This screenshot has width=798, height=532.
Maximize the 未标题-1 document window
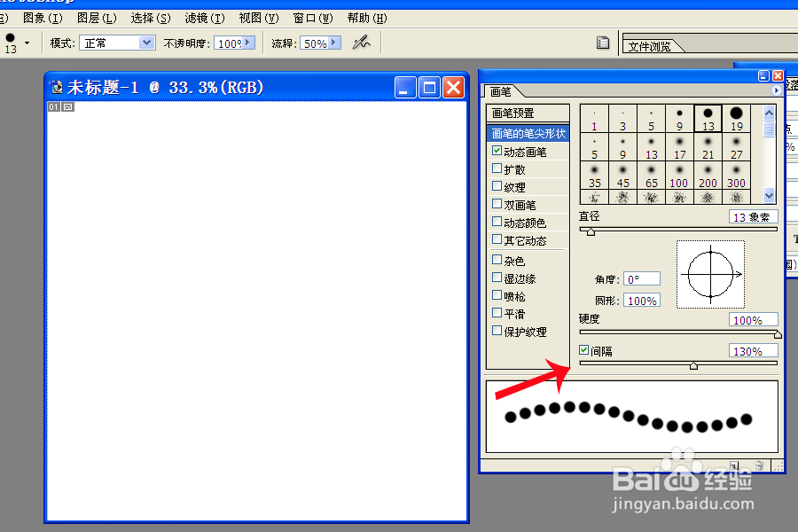(x=429, y=88)
